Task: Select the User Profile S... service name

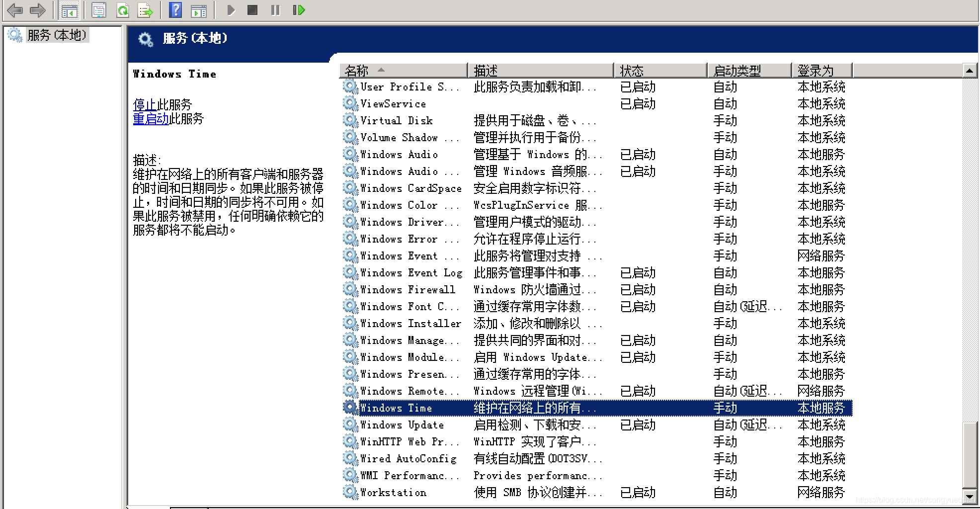Action: coord(409,86)
